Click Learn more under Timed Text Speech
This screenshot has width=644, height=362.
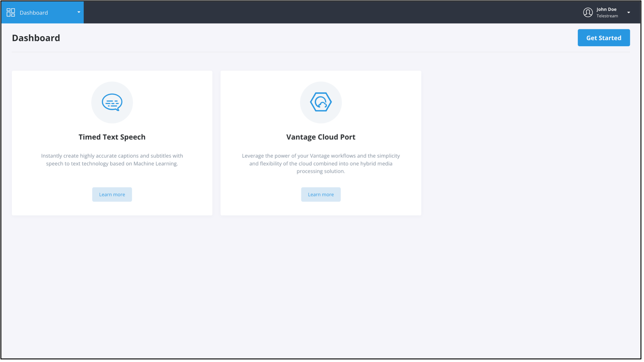[x=112, y=194]
